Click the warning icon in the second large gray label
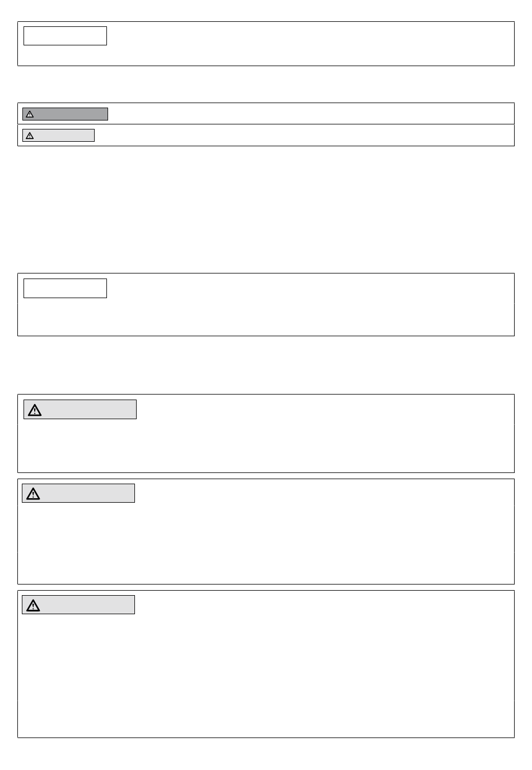Screen dimensions: 532x770 point(34,494)
